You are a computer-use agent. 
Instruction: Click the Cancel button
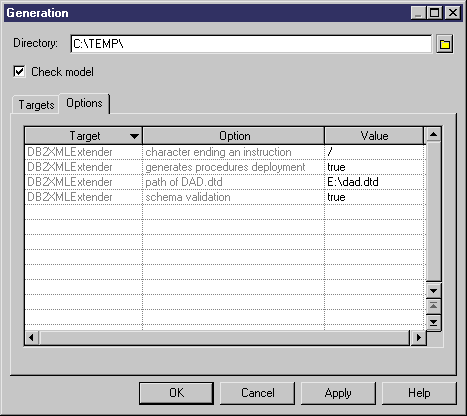pyautogui.click(x=258, y=393)
